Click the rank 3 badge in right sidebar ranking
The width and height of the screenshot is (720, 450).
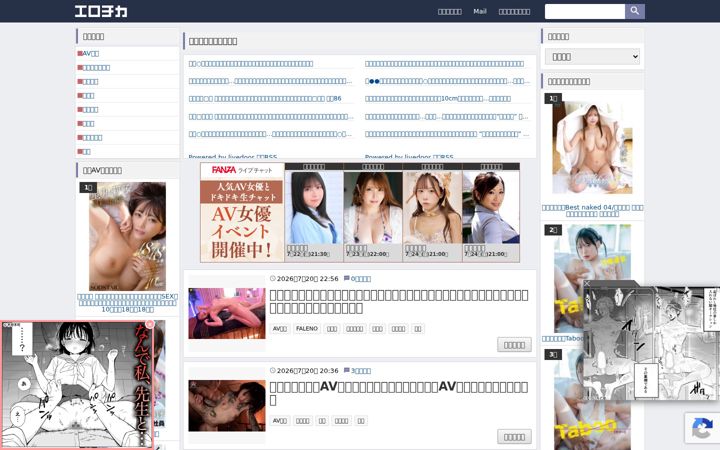(x=553, y=354)
